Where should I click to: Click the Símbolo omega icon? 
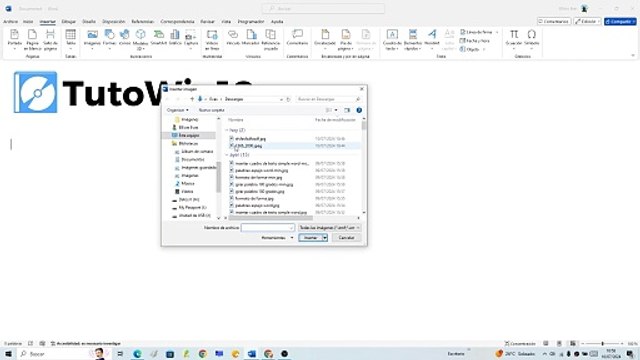(531, 35)
